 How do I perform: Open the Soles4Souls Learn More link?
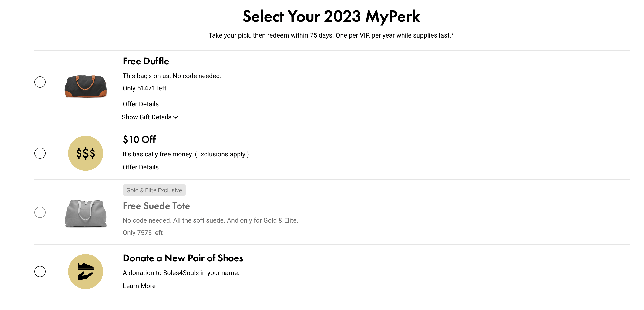coord(139,286)
